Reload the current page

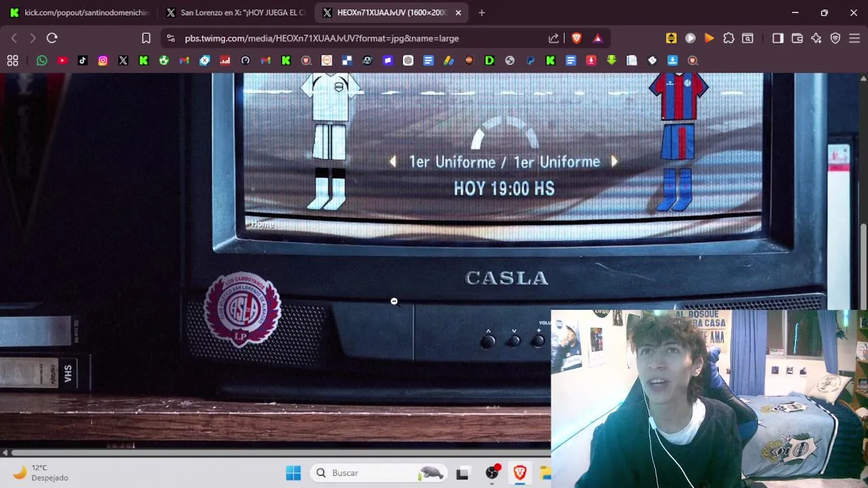(52, 39)
